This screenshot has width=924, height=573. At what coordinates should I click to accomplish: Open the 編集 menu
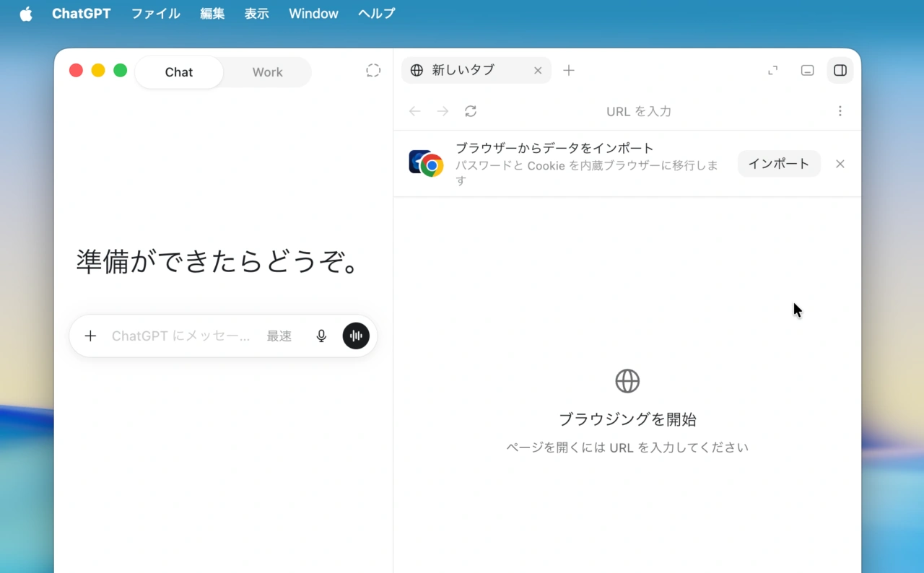(212, 14)
